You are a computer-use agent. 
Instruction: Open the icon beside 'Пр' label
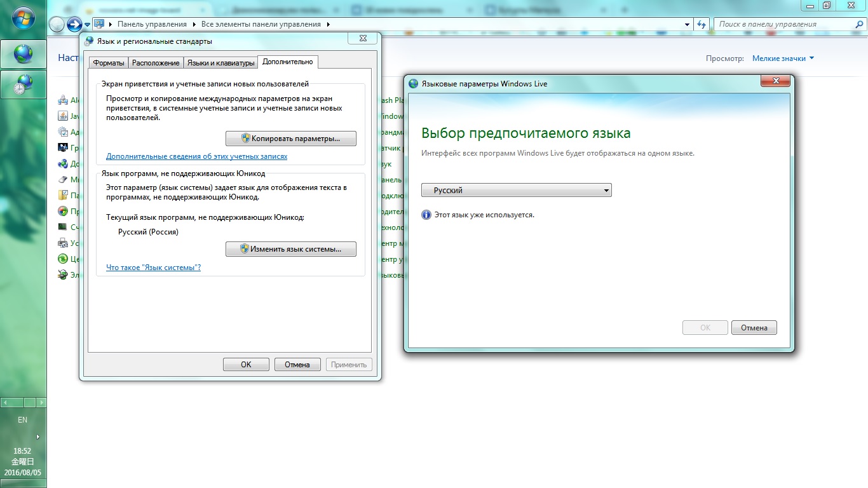[63, 212]
